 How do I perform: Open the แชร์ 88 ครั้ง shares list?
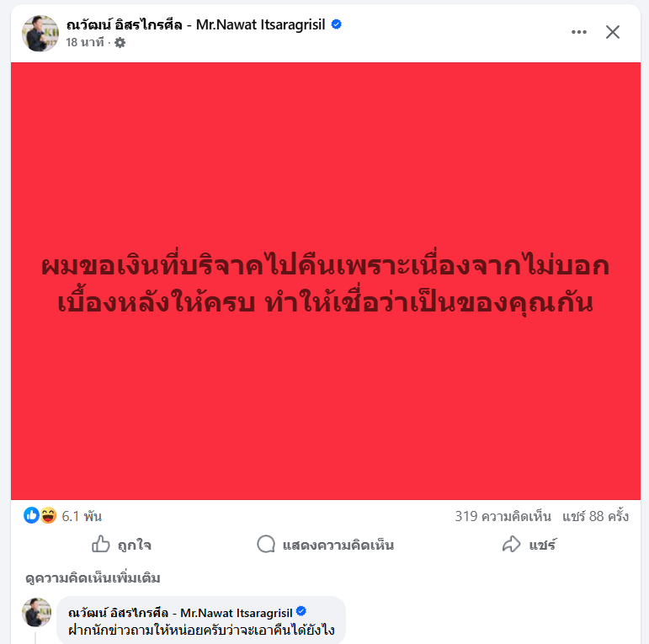tap(595, 516)
